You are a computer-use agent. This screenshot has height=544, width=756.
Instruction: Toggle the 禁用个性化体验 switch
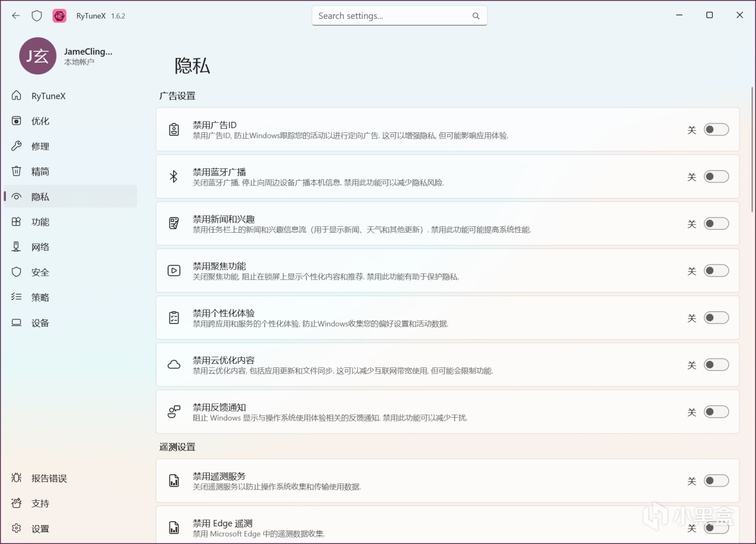716,318
